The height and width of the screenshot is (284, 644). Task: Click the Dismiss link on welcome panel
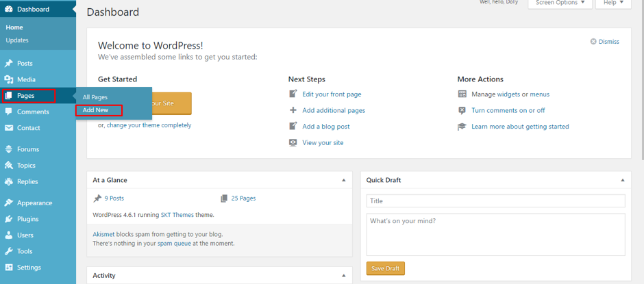click(x=608, y=42)
